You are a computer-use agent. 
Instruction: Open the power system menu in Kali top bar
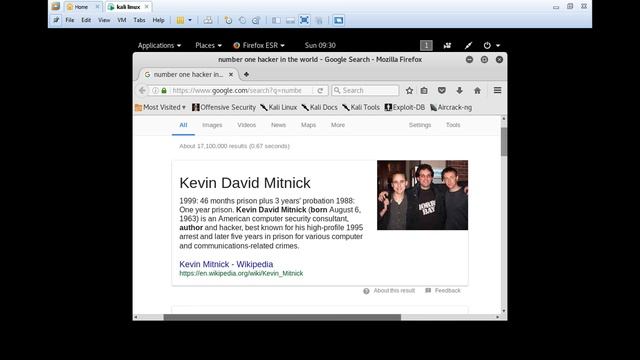[x=491, y=45]
